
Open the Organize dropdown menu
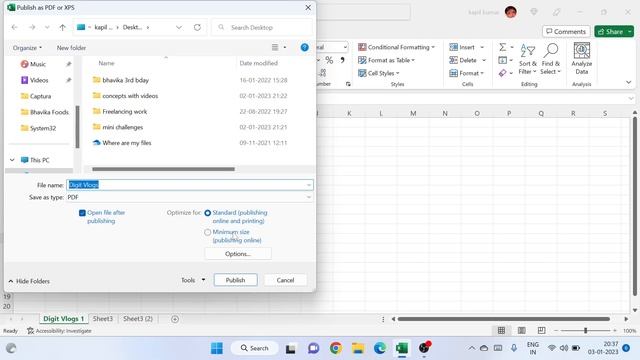pos(27,48)
